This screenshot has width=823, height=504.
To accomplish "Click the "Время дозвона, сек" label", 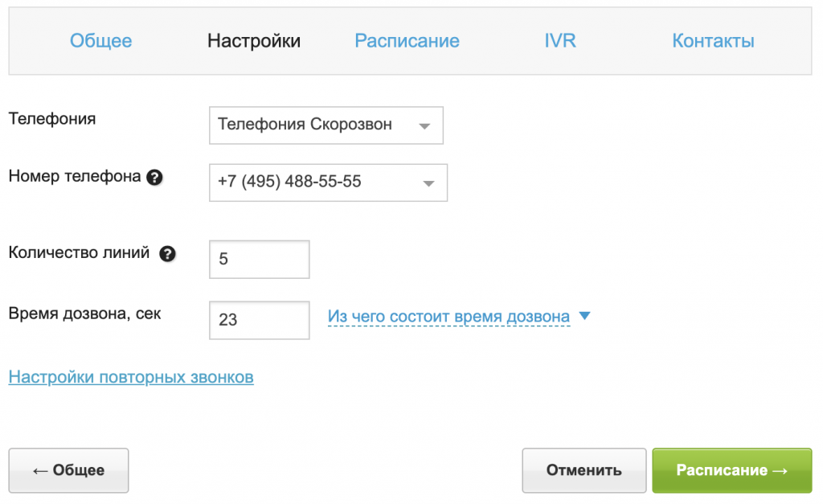I will [84, 314].
